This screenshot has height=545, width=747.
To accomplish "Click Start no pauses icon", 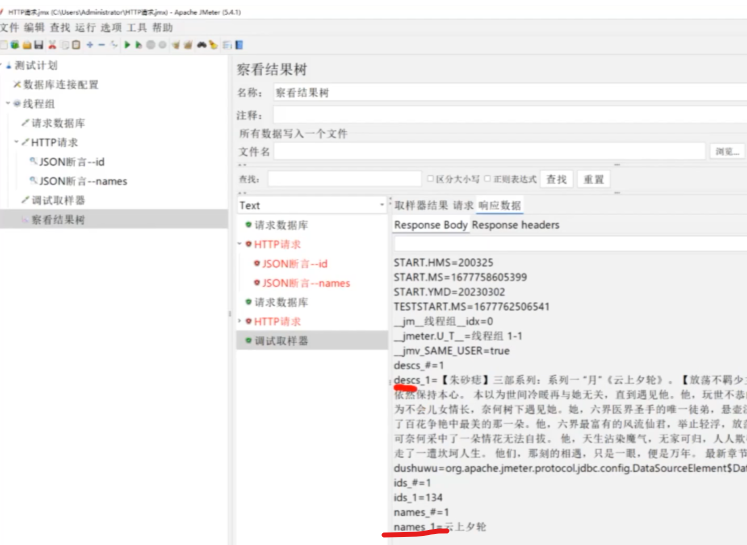I will [139, 45].
